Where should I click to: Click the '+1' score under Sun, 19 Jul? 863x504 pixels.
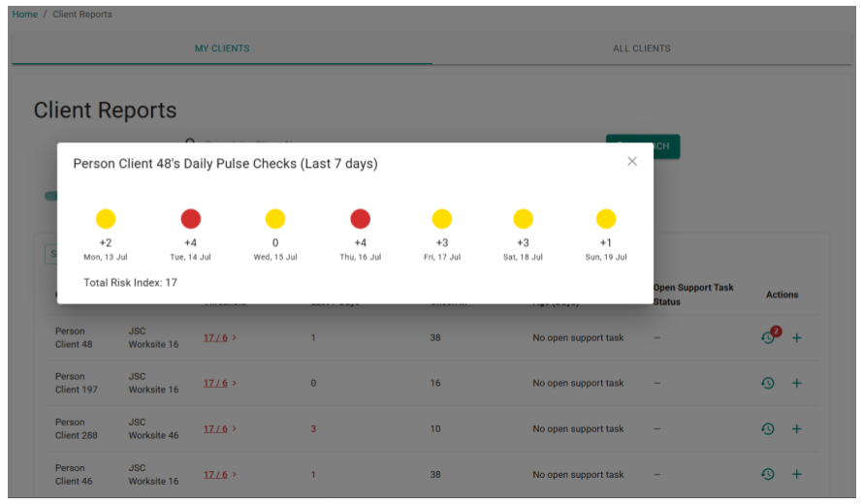point(606,242)
